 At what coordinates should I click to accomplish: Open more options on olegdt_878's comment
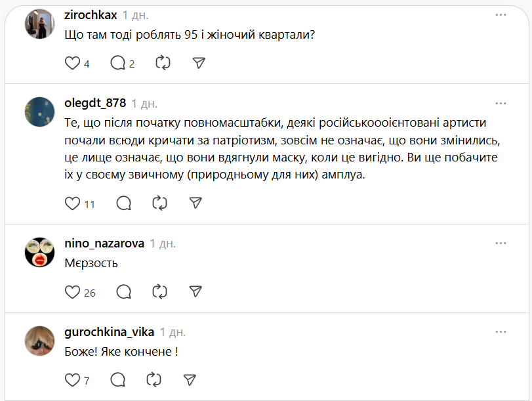(x=501, y=103)
